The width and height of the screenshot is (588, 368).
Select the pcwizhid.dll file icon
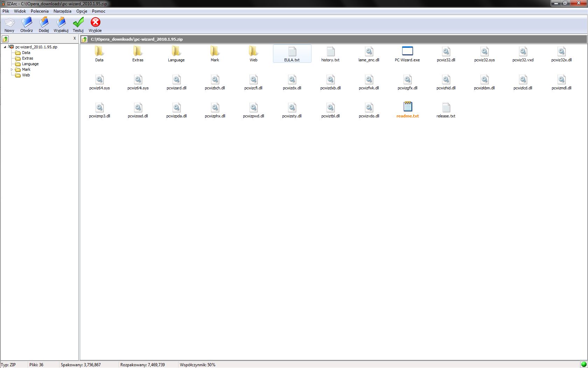coord(446,79)
